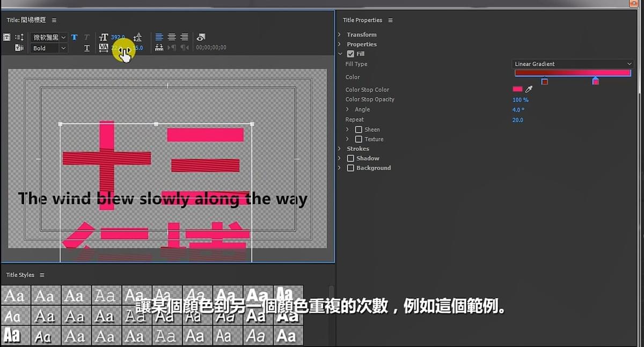This screenshot has width=644, height=347.
Task: Select the color stop eyedropper tool
Action: point(529,90)
